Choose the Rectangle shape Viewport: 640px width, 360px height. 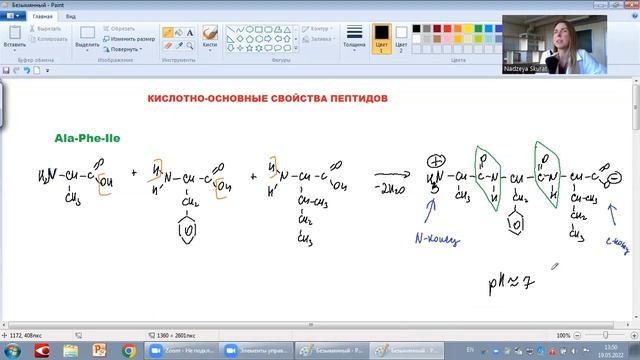pos(259,30)
